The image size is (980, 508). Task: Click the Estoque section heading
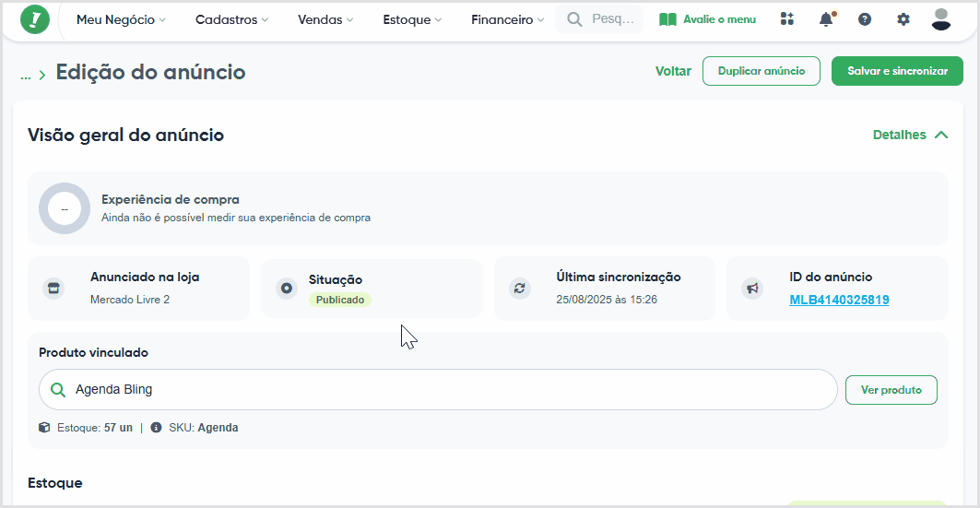click(55, 483)
